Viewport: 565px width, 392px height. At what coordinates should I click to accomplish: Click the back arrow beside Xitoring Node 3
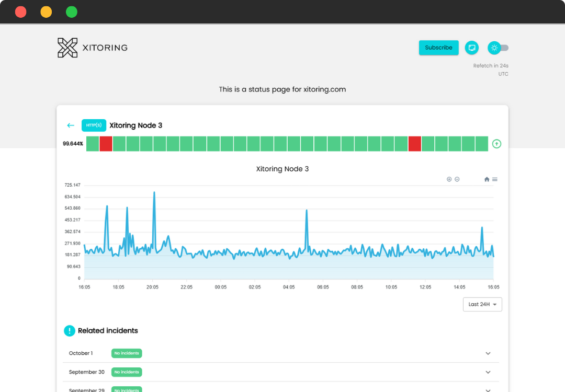[x=71, y=125]
